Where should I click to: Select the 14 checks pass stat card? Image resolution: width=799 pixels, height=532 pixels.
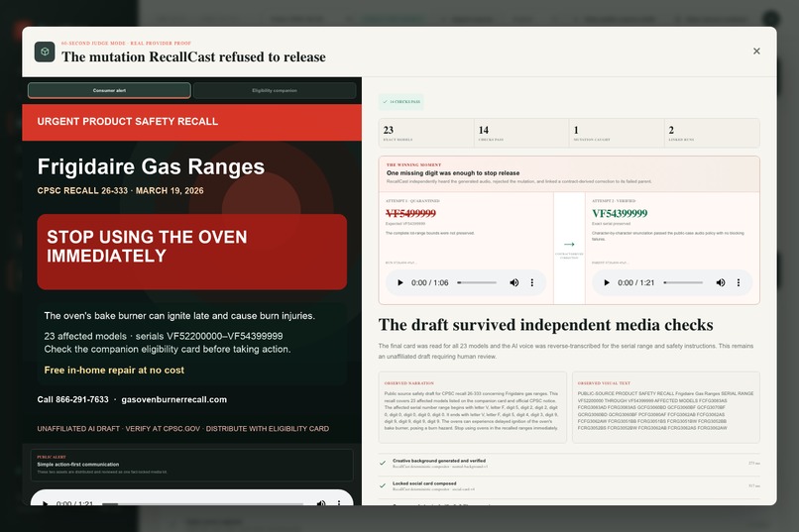click(x=521, y=134)
